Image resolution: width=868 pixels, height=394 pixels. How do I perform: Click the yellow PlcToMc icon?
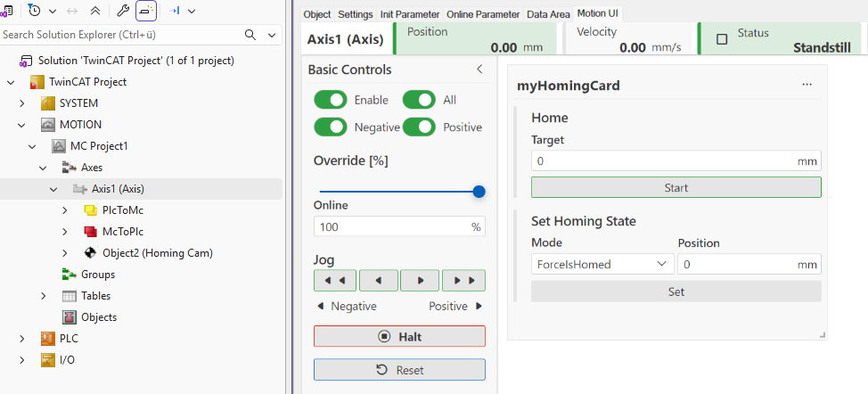91,210
